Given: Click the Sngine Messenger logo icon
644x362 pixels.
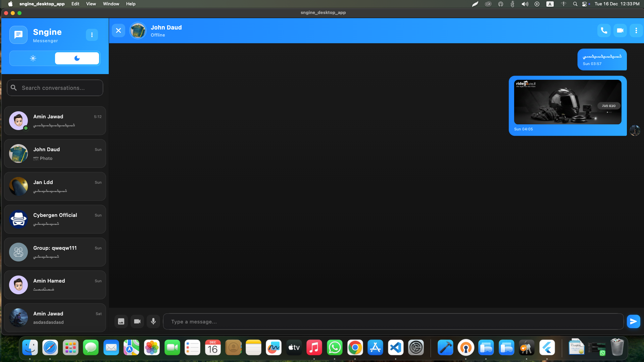Looking at the screenshot, I should [x=18, y=35].
